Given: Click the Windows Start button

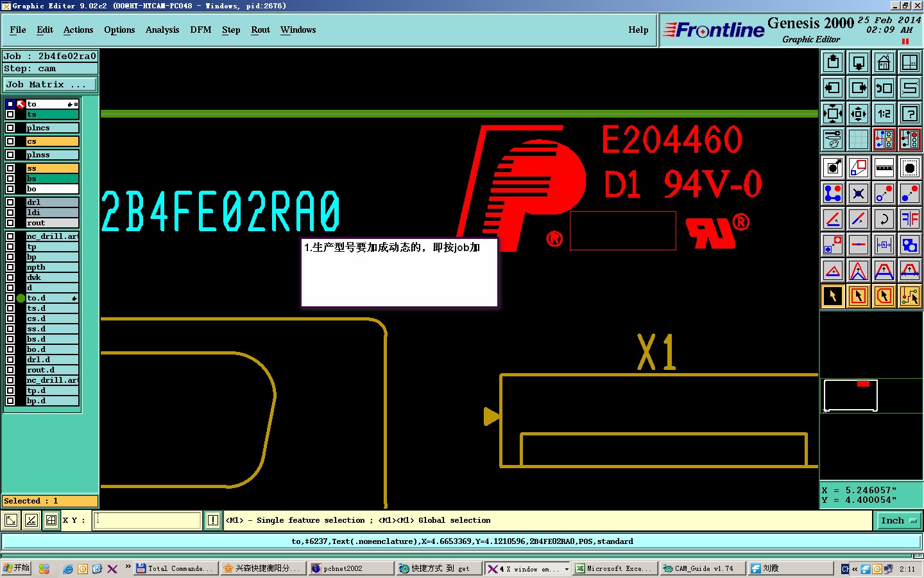Looking at the screenshot, I should click(17, 568).
